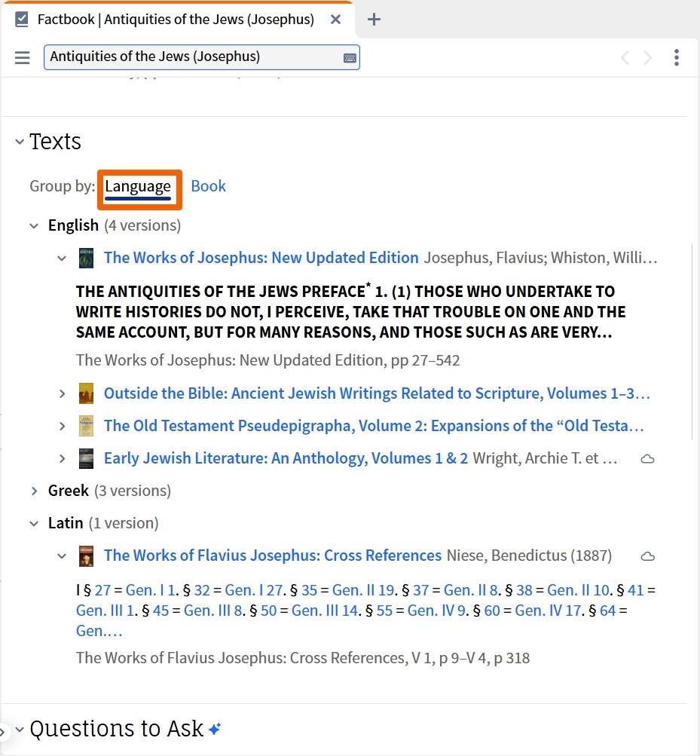Open the § 37 reference link

(421, 590)
